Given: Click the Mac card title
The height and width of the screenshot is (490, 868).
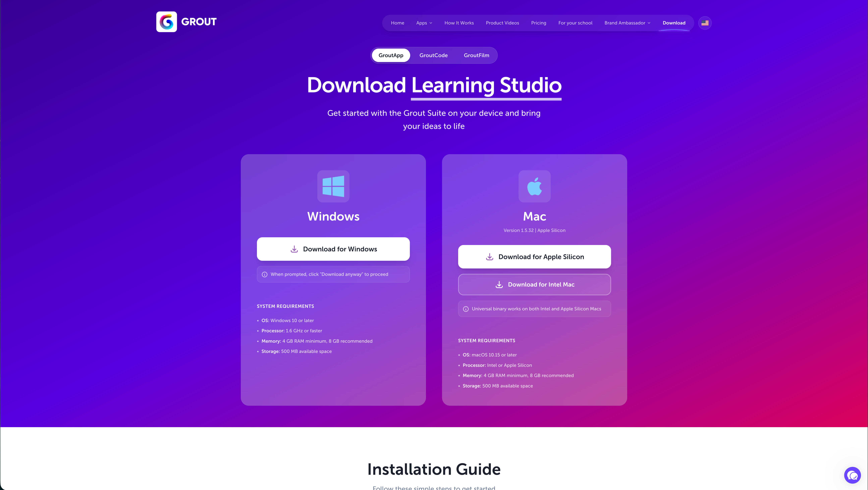Looking at the screenshot, I should click(534, 216).
